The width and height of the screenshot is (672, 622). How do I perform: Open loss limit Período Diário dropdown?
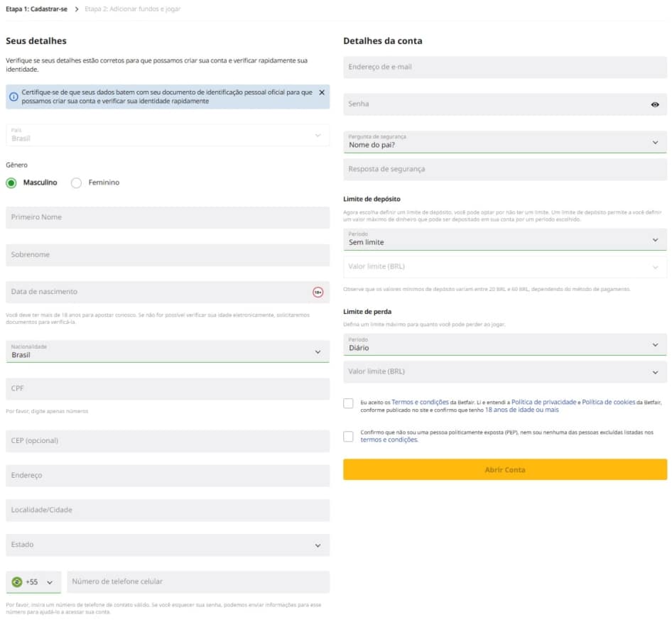pos(505,344)
